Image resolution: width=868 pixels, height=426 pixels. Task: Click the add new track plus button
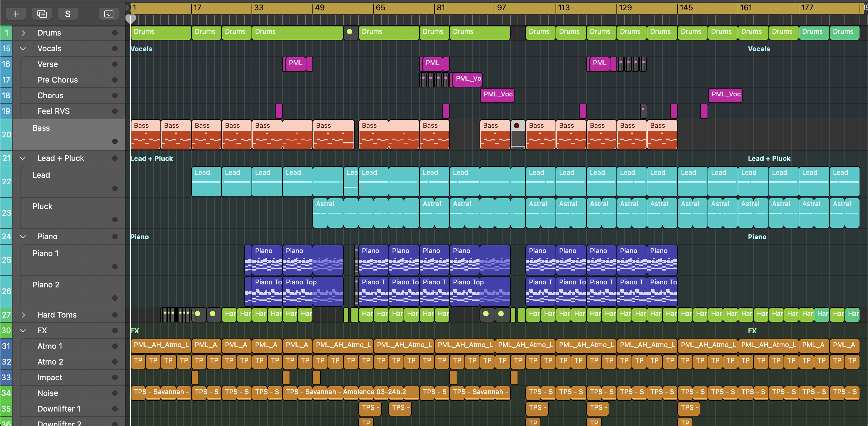coord(16,14)
